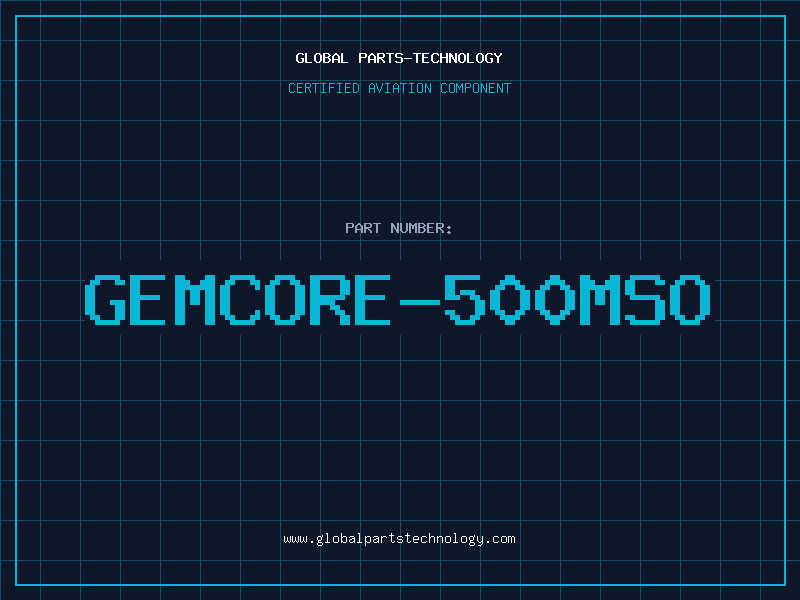
Task: Click the word GLOBAL in the heading
Action: tap(321, 58)
